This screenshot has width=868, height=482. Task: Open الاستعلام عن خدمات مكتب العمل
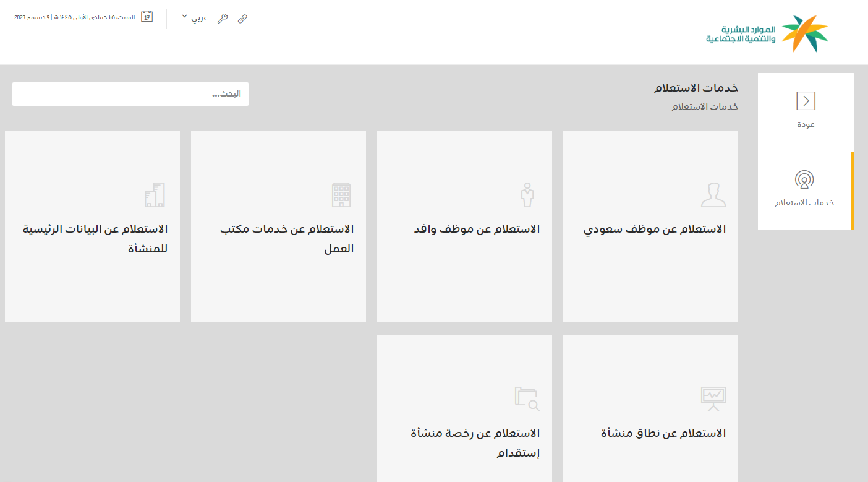point(278,226)
